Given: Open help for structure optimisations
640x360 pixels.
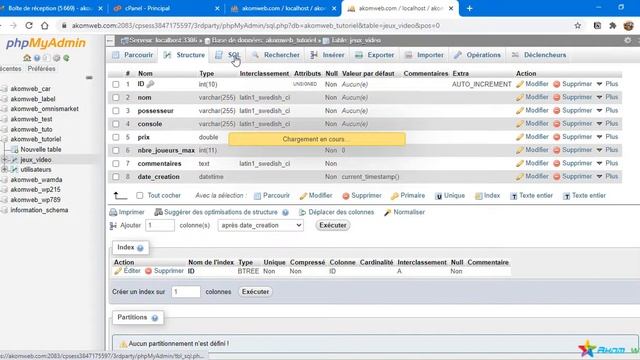Looking at the screenshot, I should tap(285, 212).
